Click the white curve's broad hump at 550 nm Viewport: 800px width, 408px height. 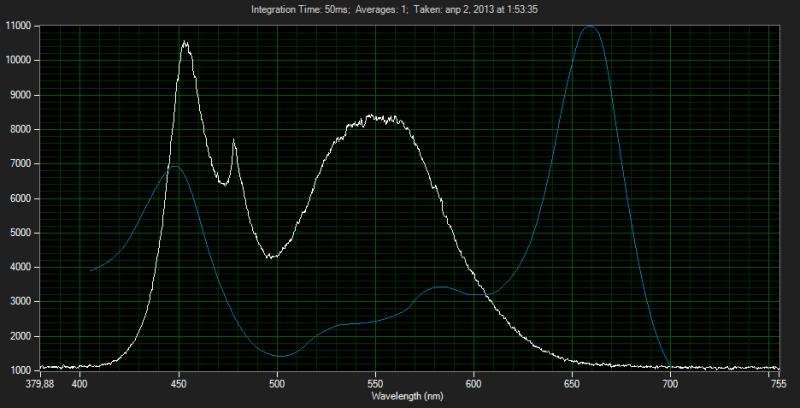pos(372,118)
